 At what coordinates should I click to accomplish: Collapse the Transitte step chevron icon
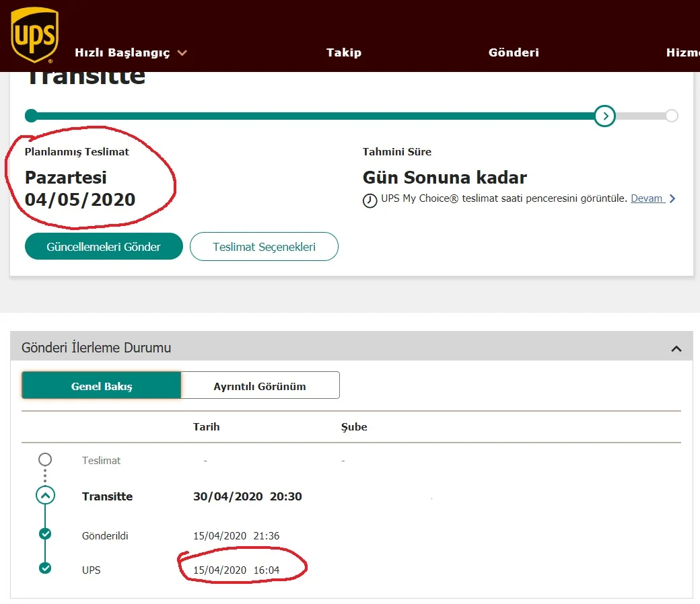click(46, 495)
